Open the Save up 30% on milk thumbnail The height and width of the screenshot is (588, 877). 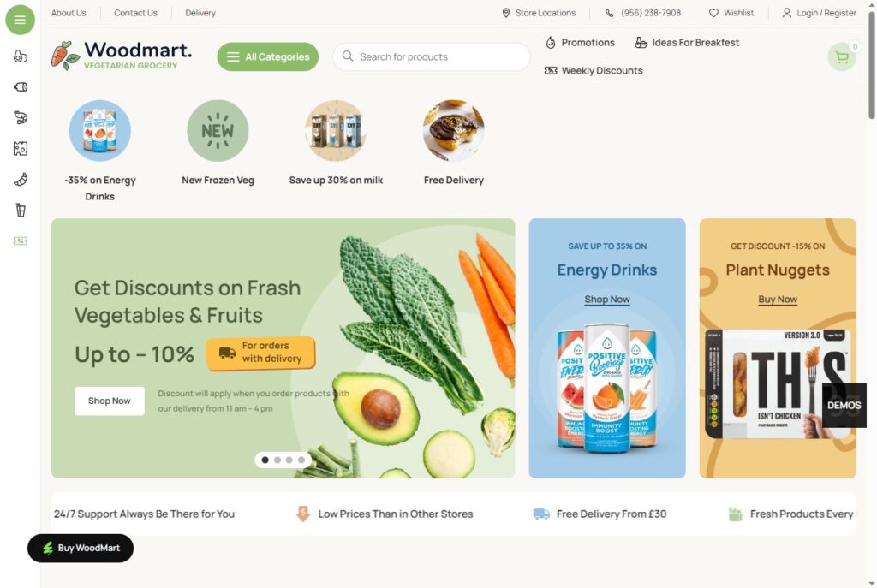(336, 131)
